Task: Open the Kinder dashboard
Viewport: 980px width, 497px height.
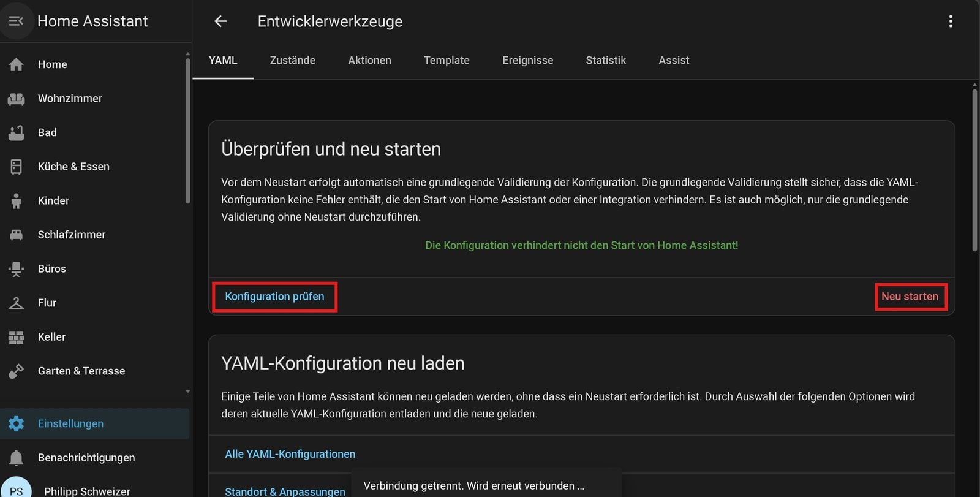Action: pos(94,200)
